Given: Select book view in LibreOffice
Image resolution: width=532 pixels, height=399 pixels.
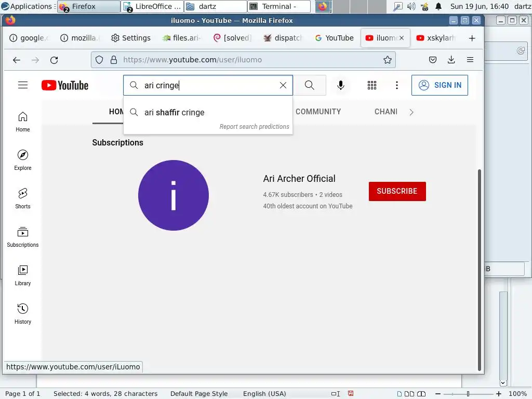Looking at the screenshot, I should coord(421,394).
